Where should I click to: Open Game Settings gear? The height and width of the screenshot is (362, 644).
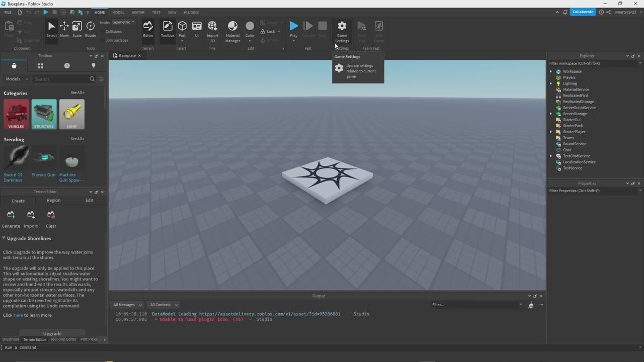pyautogui.click(x=342, y=32)
